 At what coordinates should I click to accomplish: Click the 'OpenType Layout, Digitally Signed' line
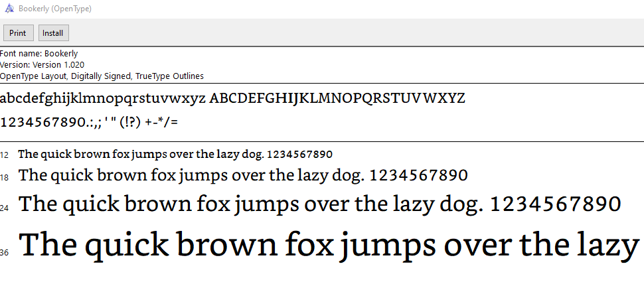tap(102, 76)
